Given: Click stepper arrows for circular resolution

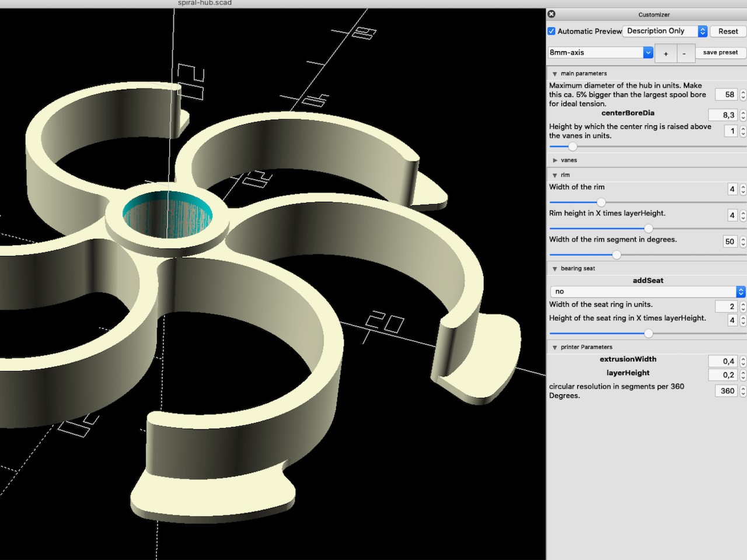Looking at the screenshot, I should click(742, 391).
